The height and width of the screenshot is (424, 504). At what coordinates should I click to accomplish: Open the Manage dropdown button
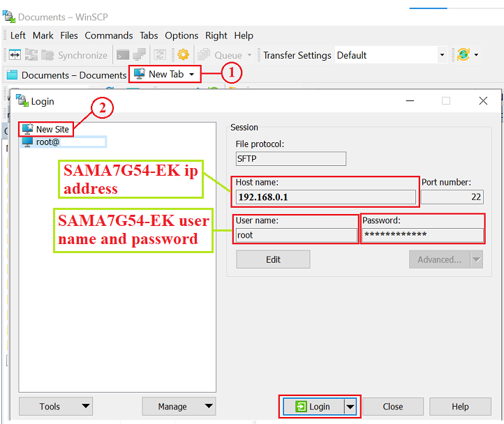(x=209, y=407)
